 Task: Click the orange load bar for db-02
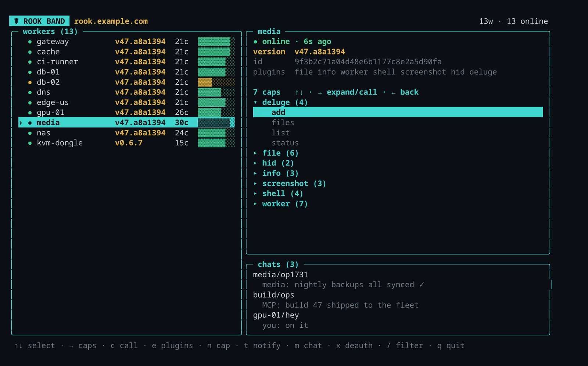tap(216, 82)
